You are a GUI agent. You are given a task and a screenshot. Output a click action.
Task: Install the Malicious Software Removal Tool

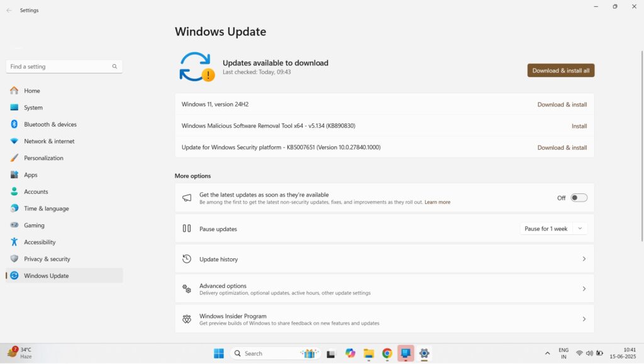coord(579,126)
